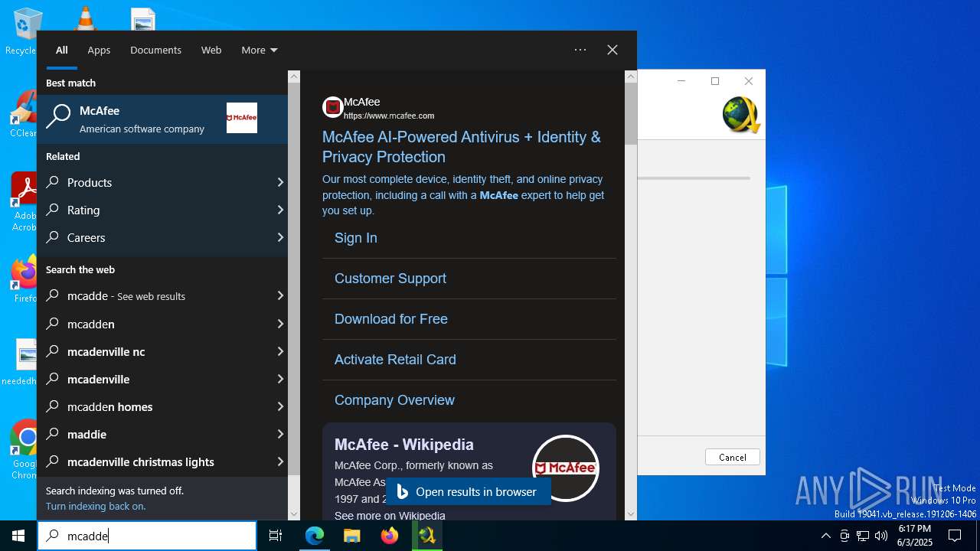Expand the mcadenville christmas lights arrow
980x551 pixels.
pyautogui.click(x=279, y=461)
